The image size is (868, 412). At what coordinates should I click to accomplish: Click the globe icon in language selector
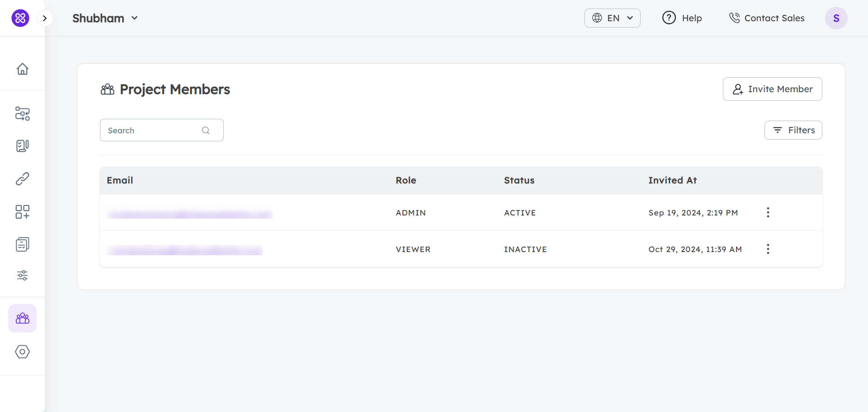point(597,18)
